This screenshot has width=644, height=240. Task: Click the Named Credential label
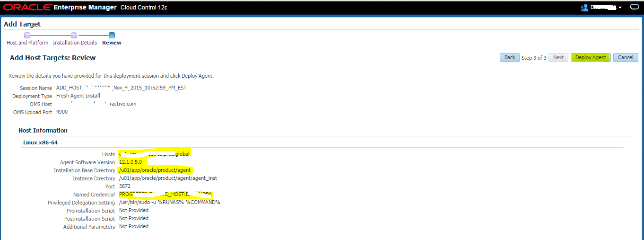point(94,195)
